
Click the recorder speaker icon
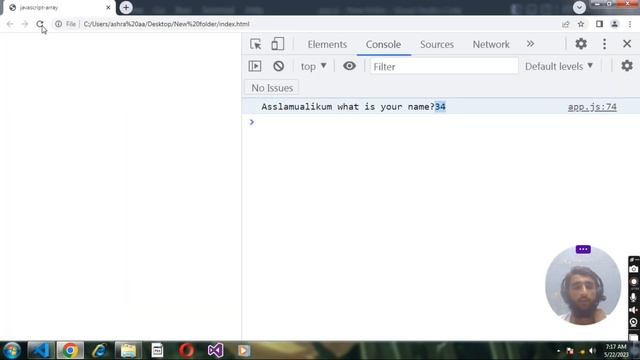pyautogui.click(x=633, y=310)
